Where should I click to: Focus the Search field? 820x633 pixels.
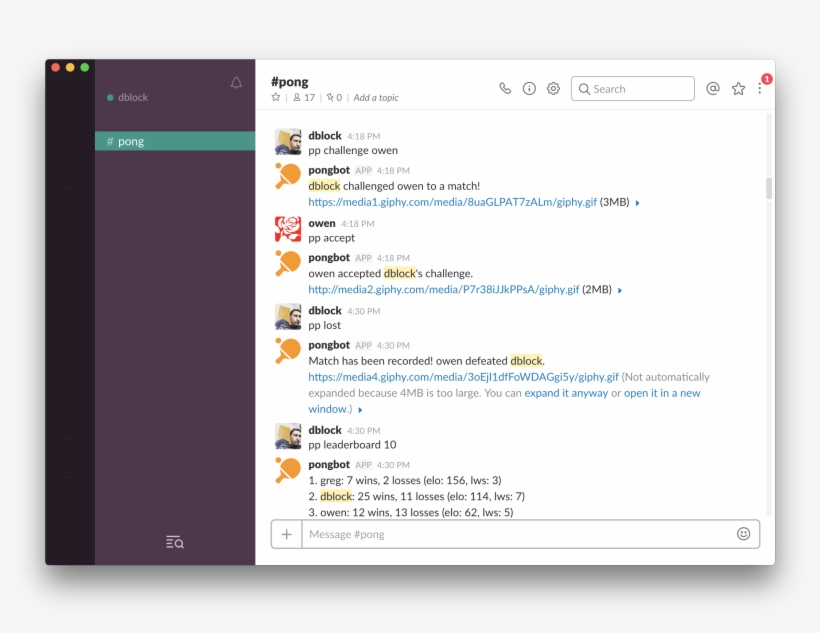coord(633,88)
